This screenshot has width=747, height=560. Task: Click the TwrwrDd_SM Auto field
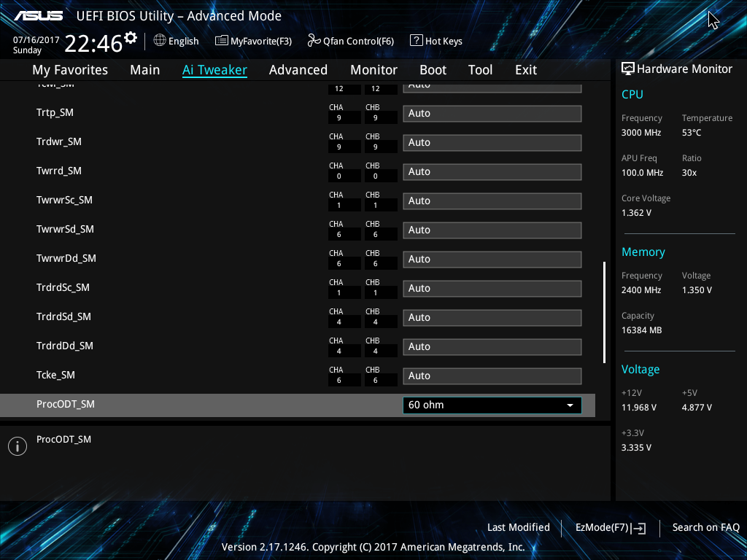click(492, 260)
